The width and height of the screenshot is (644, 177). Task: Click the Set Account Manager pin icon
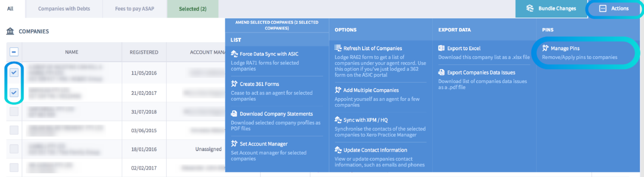pos(234,143)
